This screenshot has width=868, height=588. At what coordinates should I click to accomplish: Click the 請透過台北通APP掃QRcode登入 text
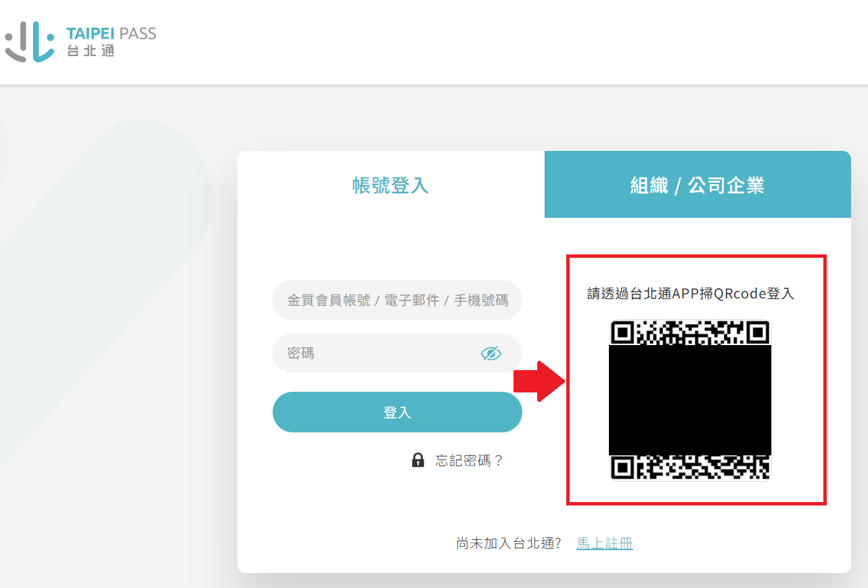click(691, 294)
